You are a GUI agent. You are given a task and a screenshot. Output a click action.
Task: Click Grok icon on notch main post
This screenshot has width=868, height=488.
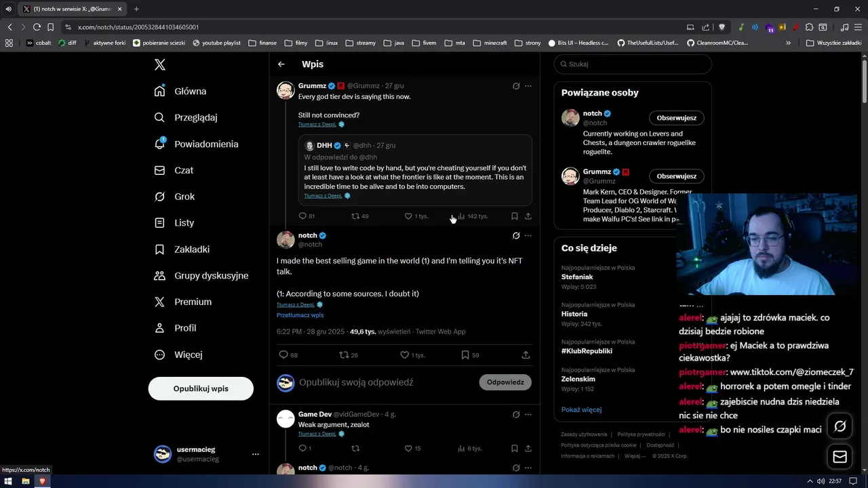[x=516, y=236]
